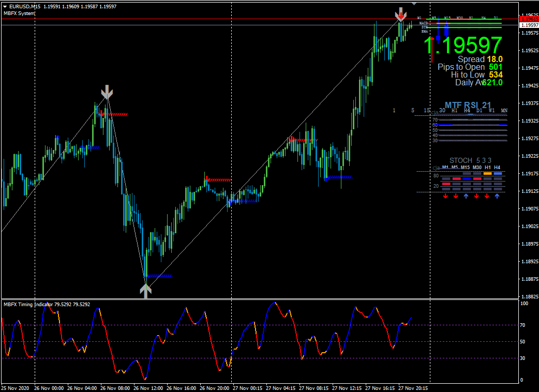Click the Hi to Low value 534
The width and height of the screenshot is (539, 392).
[496, 74]
